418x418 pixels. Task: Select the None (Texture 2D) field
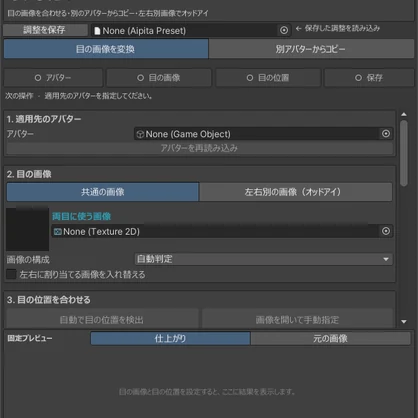pyautogui.click(x=222, y=231)
